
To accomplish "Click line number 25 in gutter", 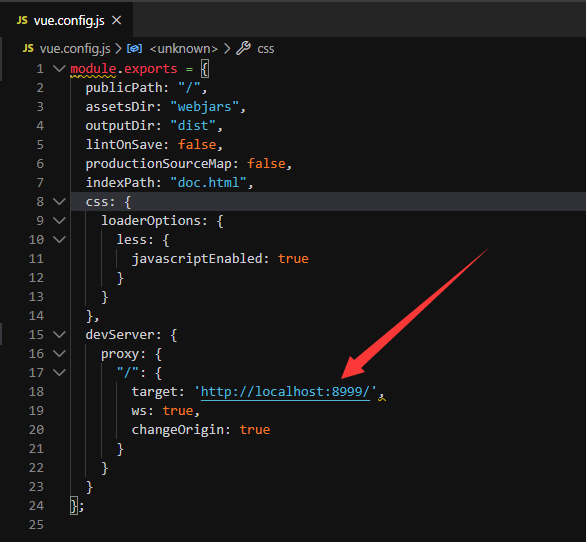I will (x=36, y=524).
